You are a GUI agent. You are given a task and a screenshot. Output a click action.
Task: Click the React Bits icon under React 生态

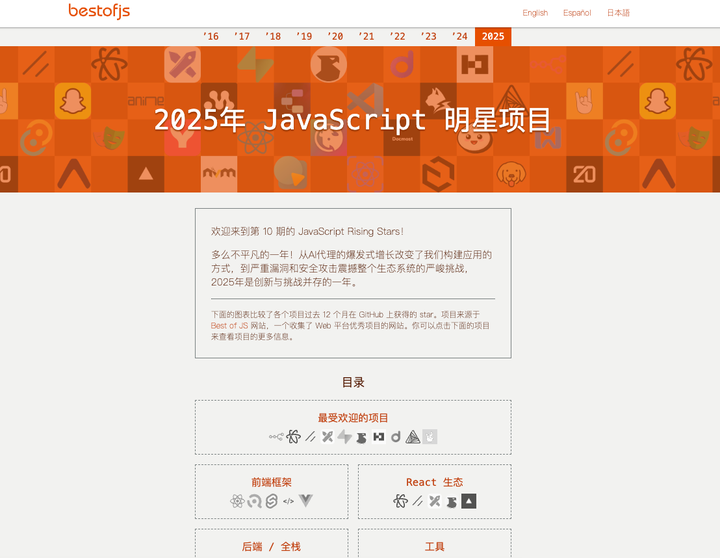[400, 501]
